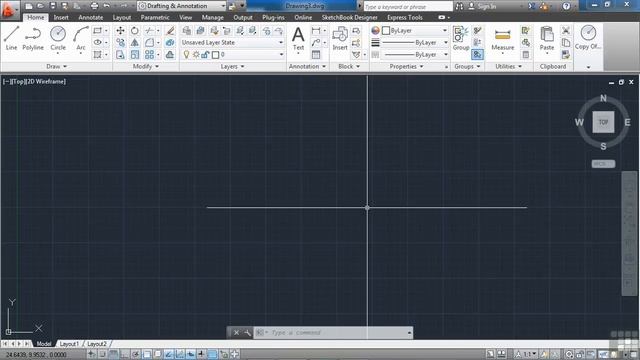Screen dimensions: 640x360
Task: Select the Line tool
Action: 11,38
